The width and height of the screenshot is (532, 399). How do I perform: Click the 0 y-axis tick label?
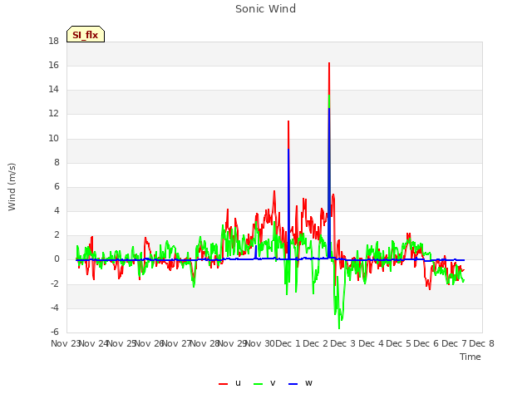coord(57,259)
